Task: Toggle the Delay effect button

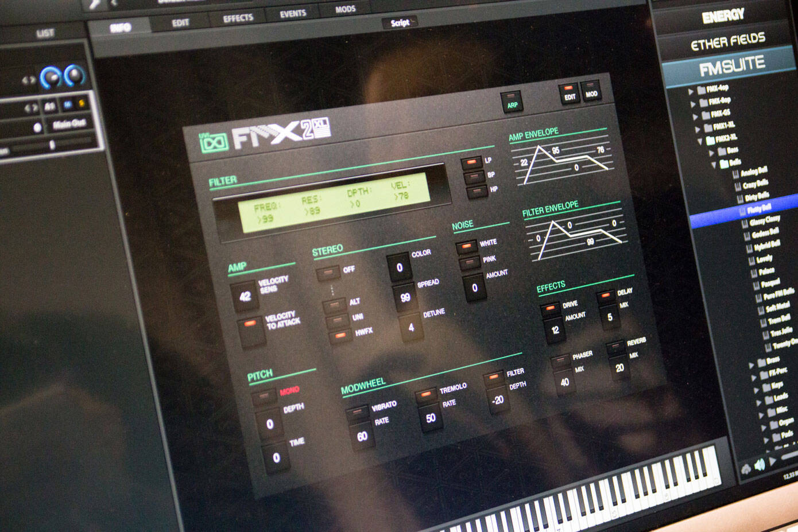Action: 605,296
